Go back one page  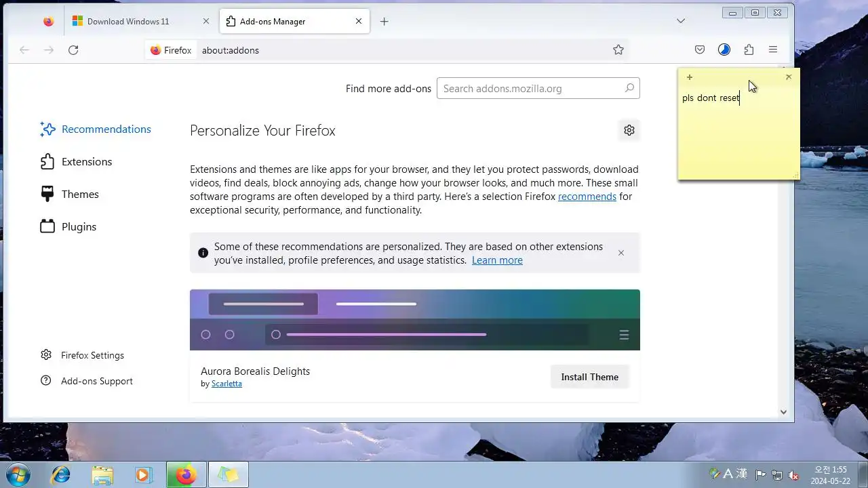[x=24, y=49]
